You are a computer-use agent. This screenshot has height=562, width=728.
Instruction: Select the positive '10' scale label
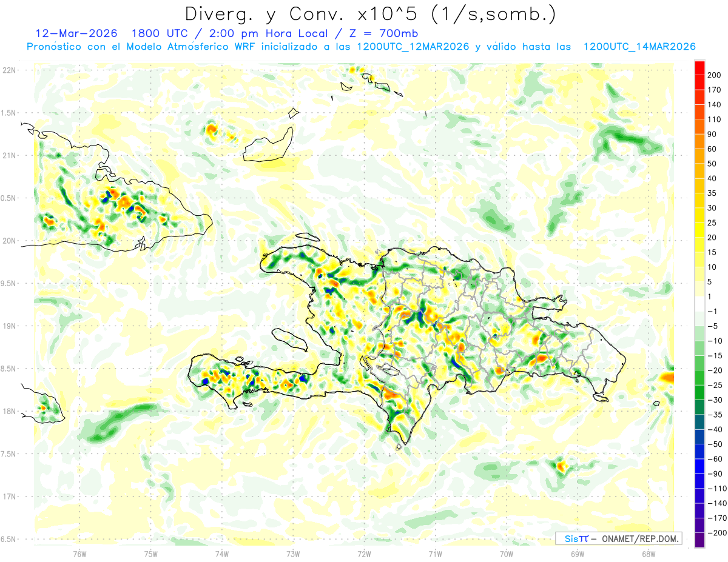click(x=713, y=267)
